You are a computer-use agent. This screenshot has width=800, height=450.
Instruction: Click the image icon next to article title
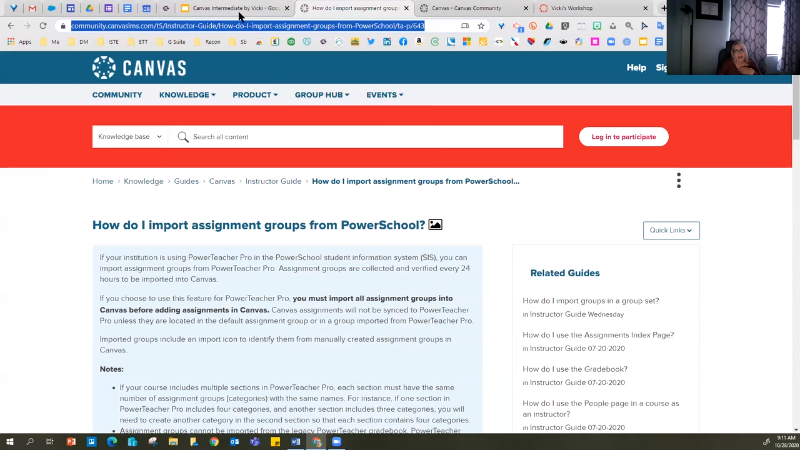point(435,224)
